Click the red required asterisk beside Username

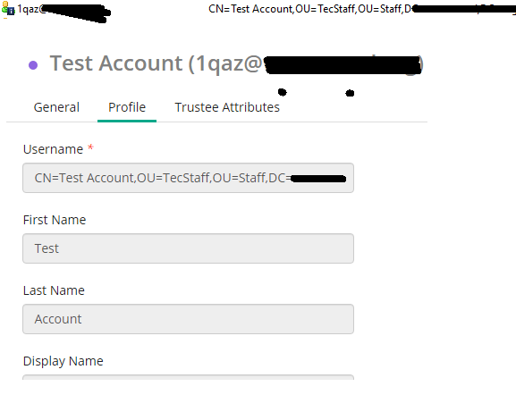click(91, 147)
